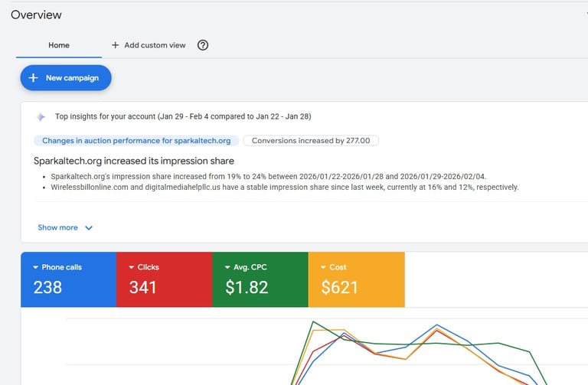This screenshot has height=385, width=588.
Task: Open the Avg. CPC metric dropdown
Action: click(227, 267)
